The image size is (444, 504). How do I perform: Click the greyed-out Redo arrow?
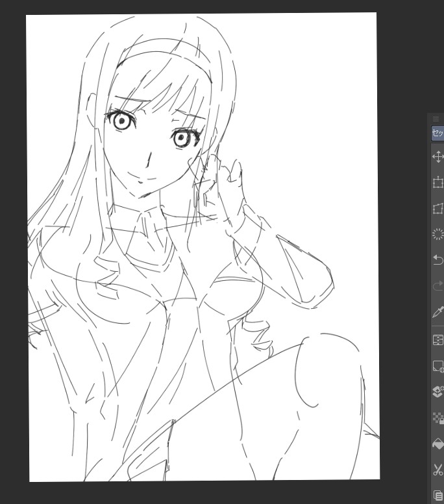tap(438, 285)
